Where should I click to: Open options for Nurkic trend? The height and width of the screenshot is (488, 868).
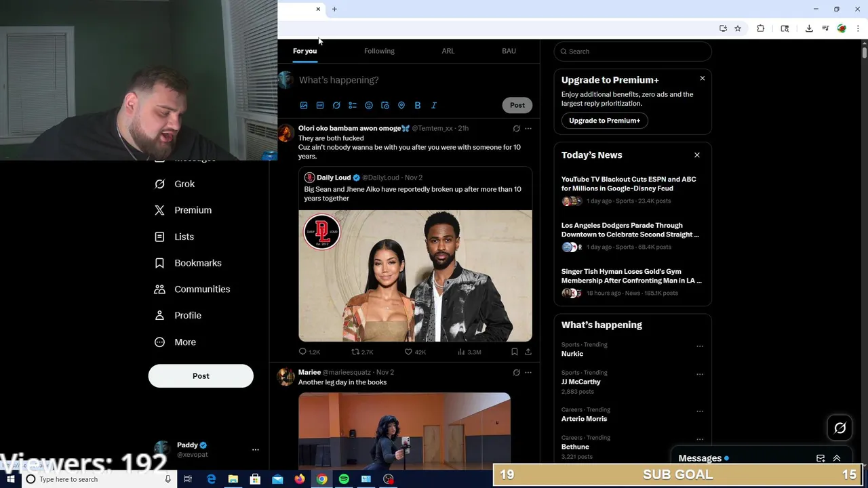tap(699, 346)
